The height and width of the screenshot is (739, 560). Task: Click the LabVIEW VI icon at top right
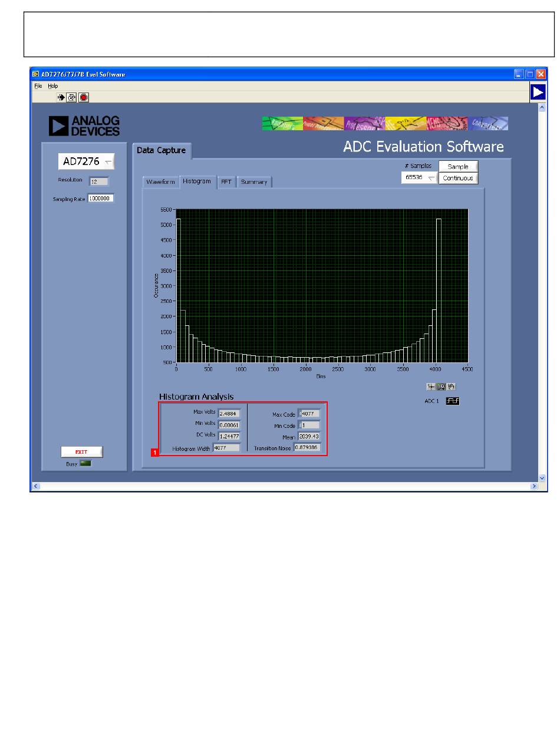[538, 93]
